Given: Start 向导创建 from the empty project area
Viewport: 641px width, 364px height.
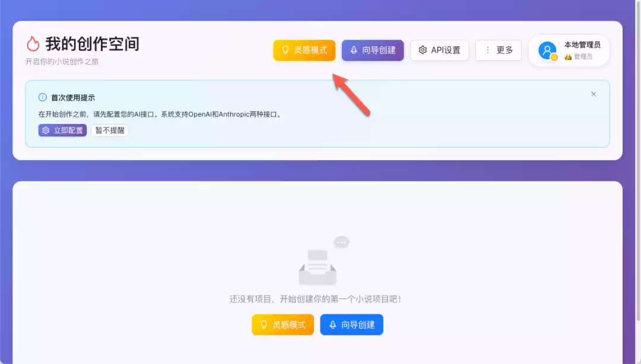Looking at the screenshot, I should pos(351,324).
